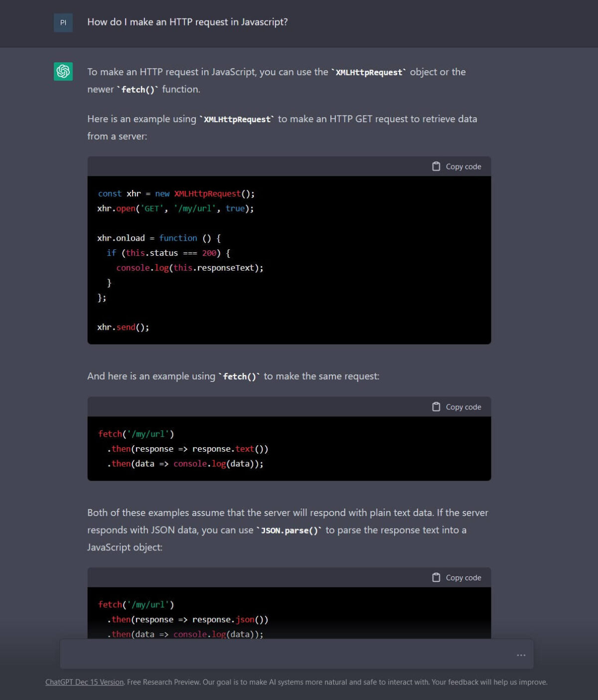This screenshot has width=598, height=700.
Task: Click the JSON.parse() inline code snippet
Action: [289, 530]
